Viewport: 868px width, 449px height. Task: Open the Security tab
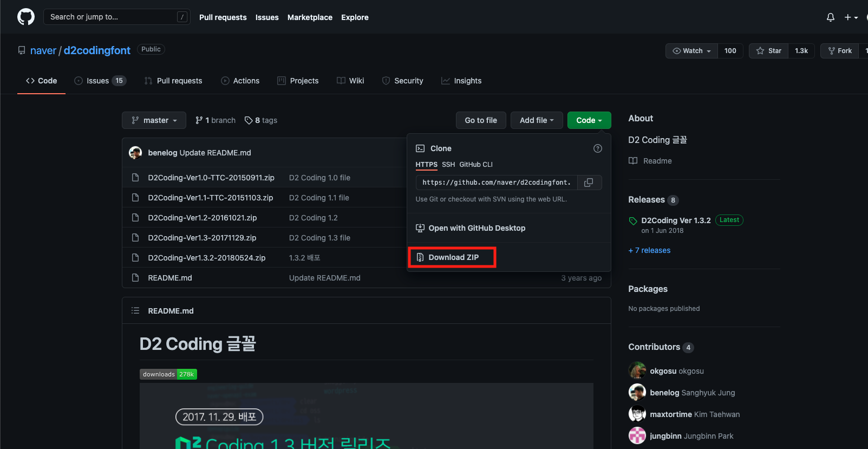coord(402,81)
